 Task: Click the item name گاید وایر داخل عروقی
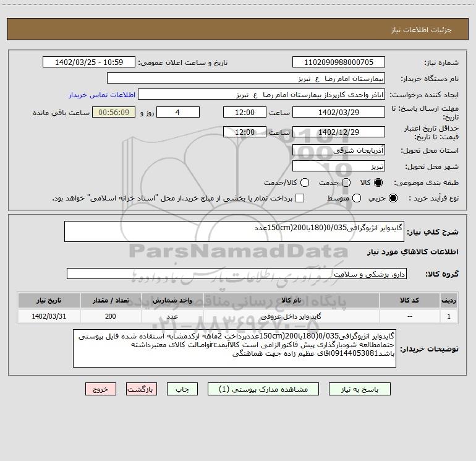point(291,316)
